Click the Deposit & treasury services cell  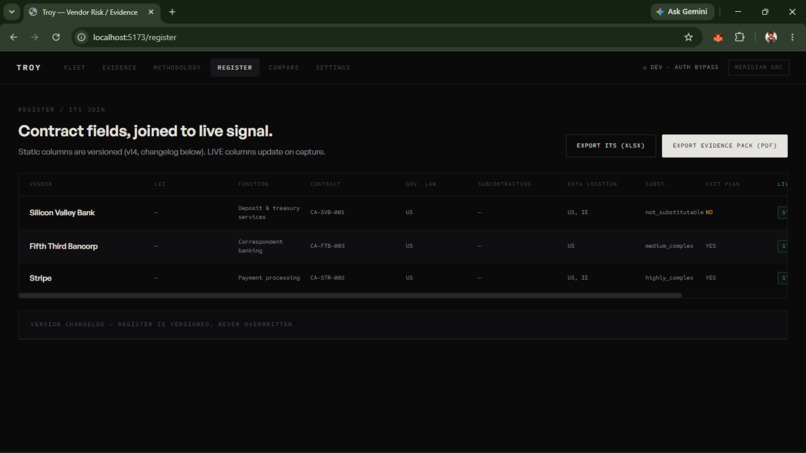point(269,212)
